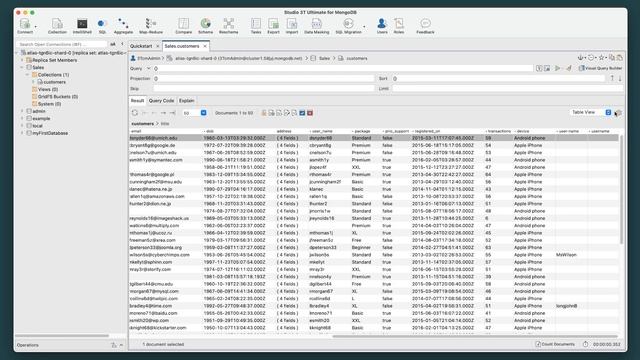Expand the admin database node
Image resolution: width=640 pixels, height=360 pixels.
coord(22,111)
